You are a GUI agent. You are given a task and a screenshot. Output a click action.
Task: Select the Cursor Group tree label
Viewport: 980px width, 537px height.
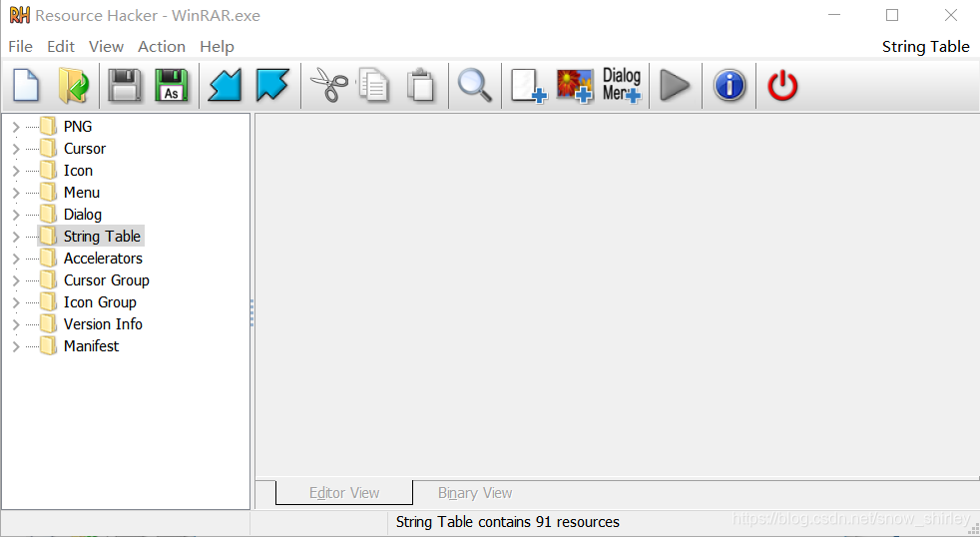[106, 280]
